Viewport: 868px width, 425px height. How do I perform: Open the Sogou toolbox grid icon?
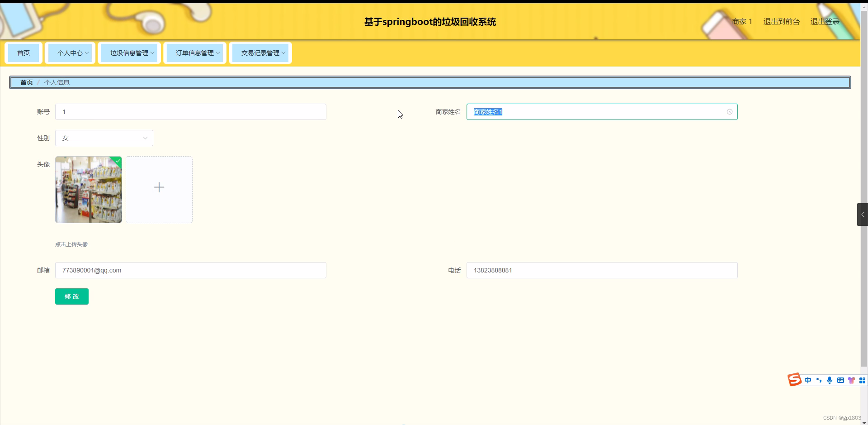coord(862,380)
